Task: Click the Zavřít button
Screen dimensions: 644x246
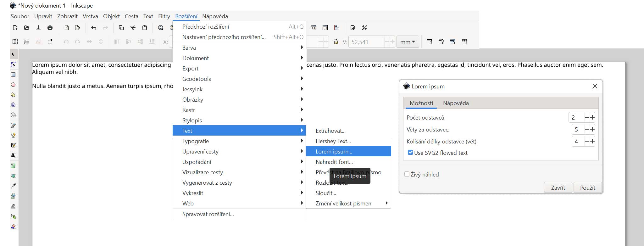Action: click(x=558, y=187)
